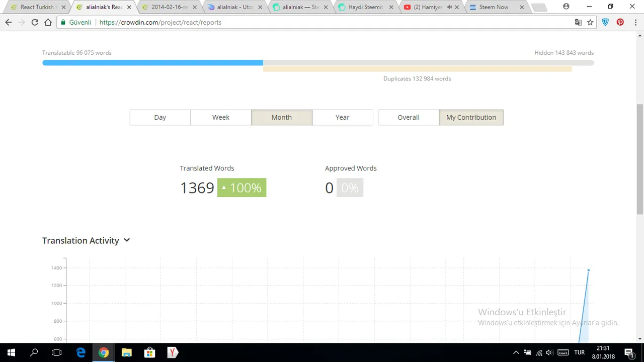The width and height of the screenshot is (644, 362).
Task: Bookmark this page with the star icon
Action: [590, 22]
